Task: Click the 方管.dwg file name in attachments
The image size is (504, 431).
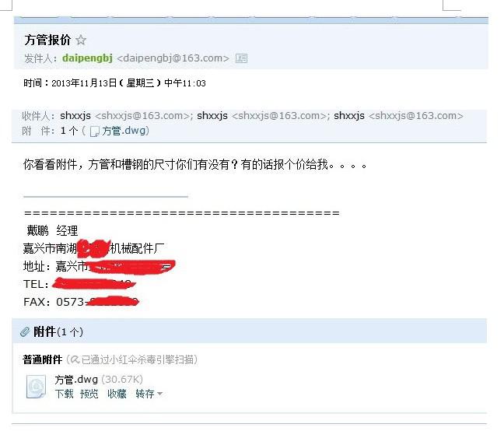Action: (x=76, y=380)
